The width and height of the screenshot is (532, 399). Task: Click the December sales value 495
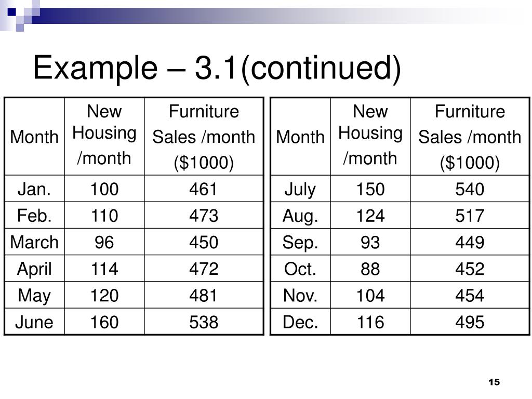[470, 322]
